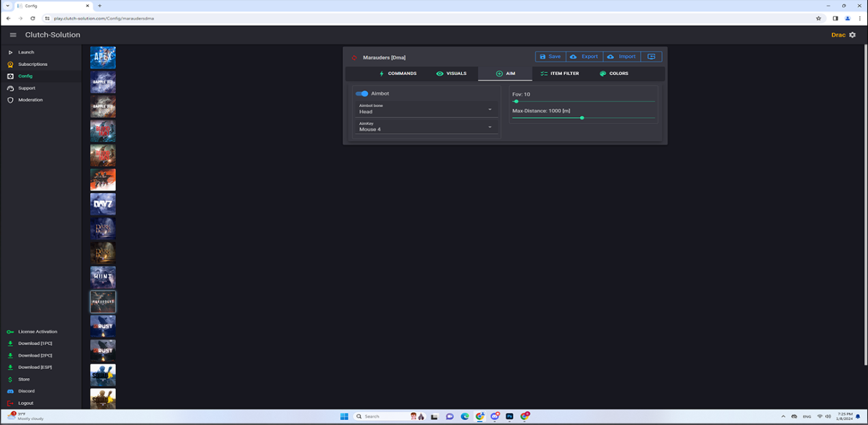
Task: Save the Marauders config
Action: click(550, 57)
